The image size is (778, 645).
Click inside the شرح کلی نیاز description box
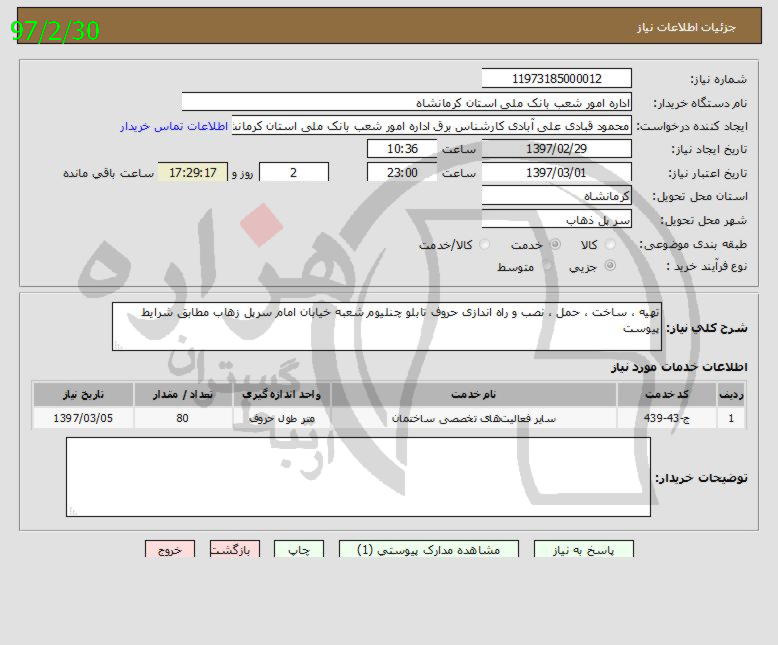[380, 327]
